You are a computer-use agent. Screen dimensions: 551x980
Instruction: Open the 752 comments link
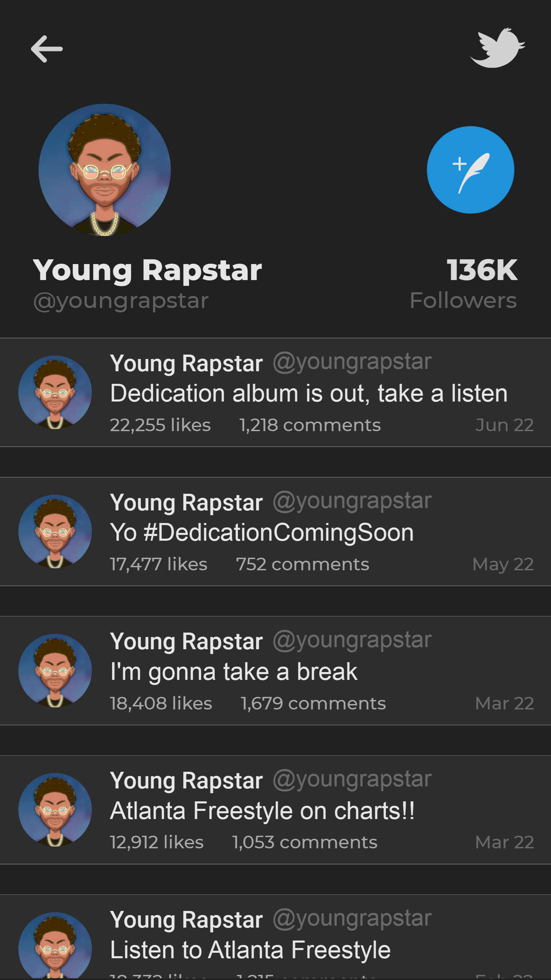coord(302,564)
